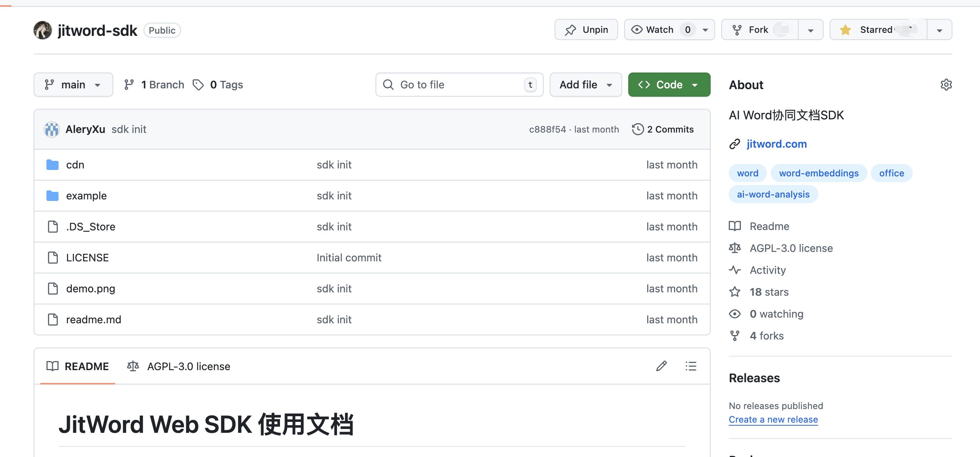Open the 0 Tags link
The image size is (980, 457).
point(218,84)
